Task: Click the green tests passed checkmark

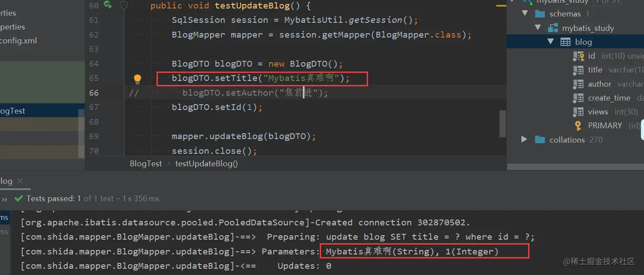Action: (18, 199)
